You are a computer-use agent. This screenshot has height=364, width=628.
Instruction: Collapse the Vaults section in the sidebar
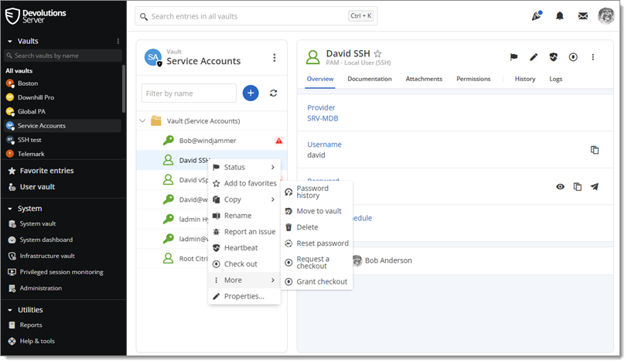pyautogui.click(x=10, y=41)
